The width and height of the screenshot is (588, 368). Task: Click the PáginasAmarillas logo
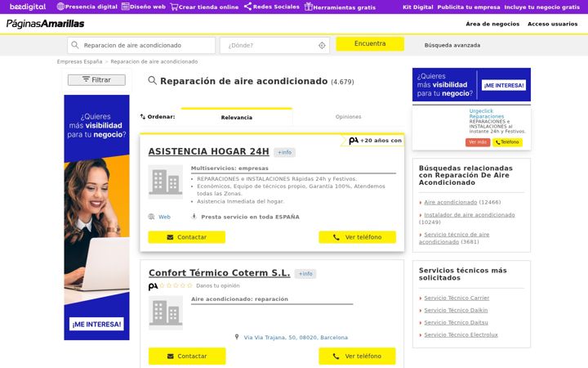(45, 24)
